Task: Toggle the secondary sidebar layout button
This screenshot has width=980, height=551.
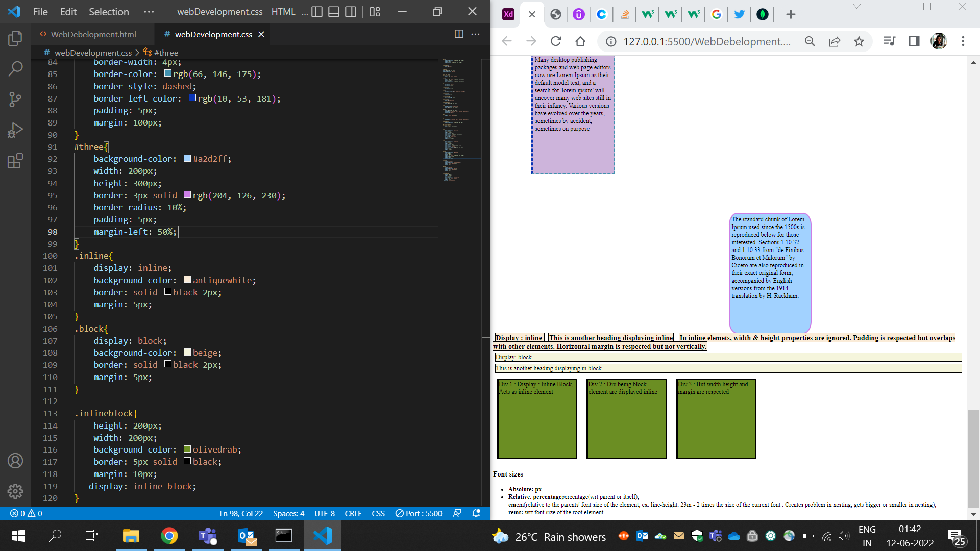Action: click(351, 12)
